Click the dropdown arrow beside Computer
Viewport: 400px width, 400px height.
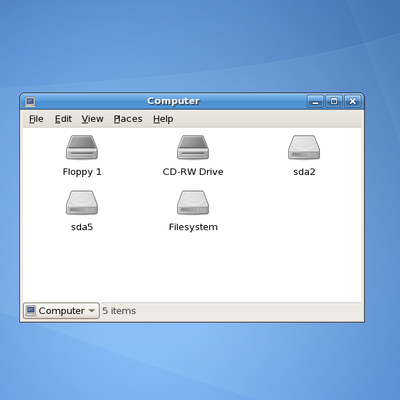click(92, 311)
